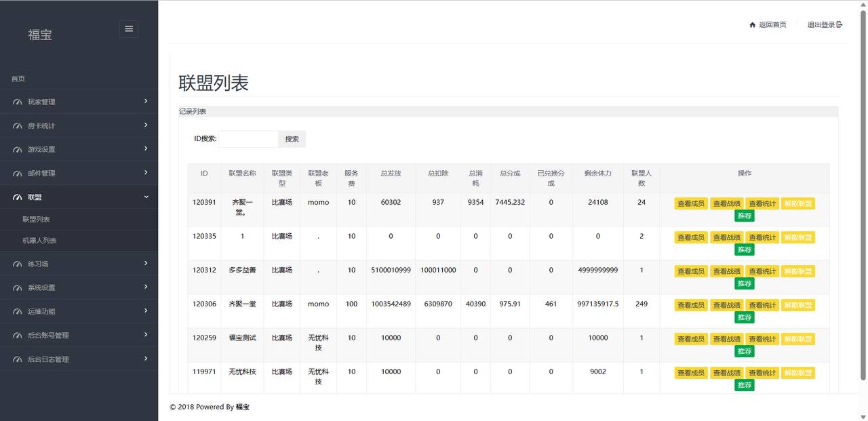The width and height of the screenshot is (868, 421).
Task: Click the green 推荐 button for 福宝测试
Action: pyautogui.click(x=745, y=351)
